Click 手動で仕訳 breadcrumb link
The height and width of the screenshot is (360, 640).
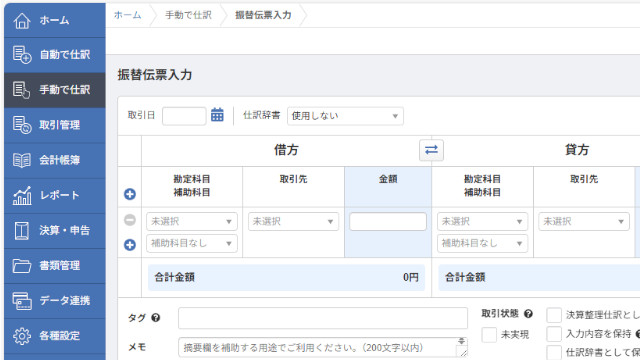[x=188, y=15]
